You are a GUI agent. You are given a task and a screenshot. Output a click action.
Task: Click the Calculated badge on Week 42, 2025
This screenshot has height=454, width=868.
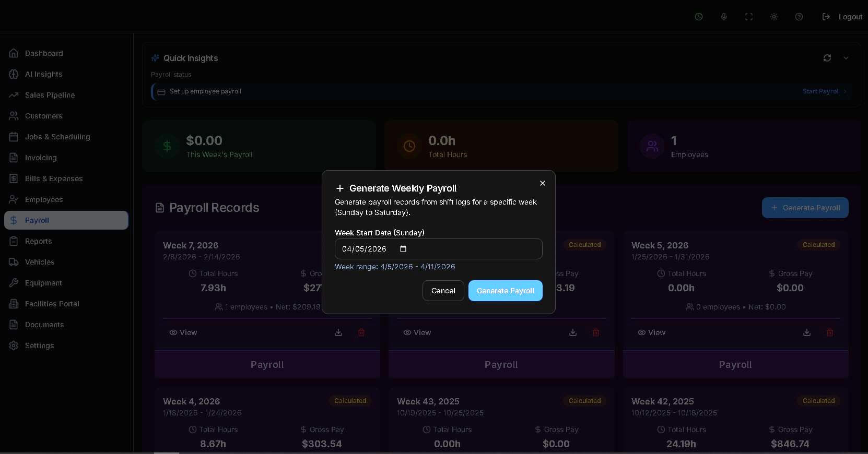coord(818,401)
